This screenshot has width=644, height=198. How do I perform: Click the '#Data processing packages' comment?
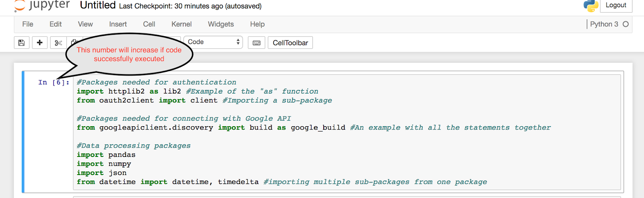click(134, 146)
